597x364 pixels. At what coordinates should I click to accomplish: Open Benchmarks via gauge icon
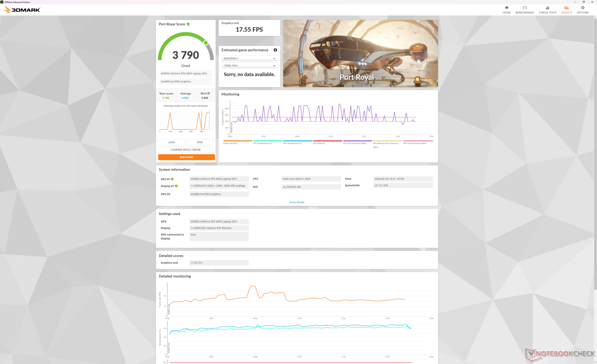point(525,8)
